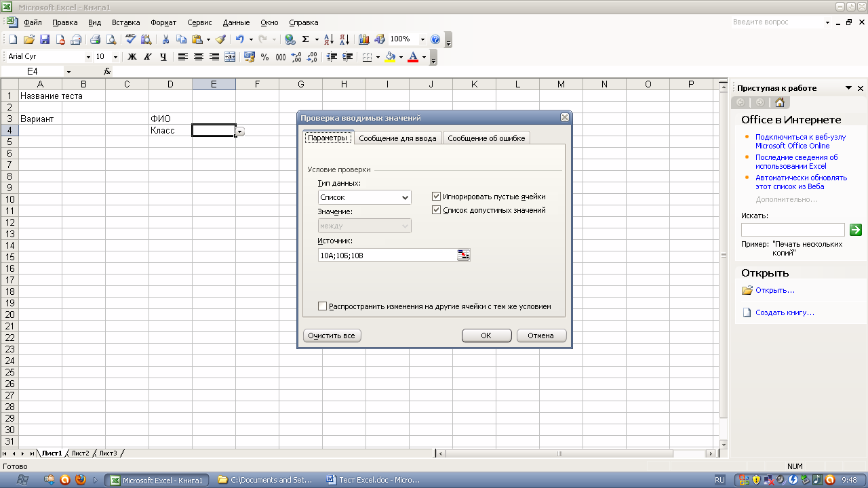Screen dimensions: 868x488
Task: Click the Copy icon in toolbar
Action: [x=181, y=39]
